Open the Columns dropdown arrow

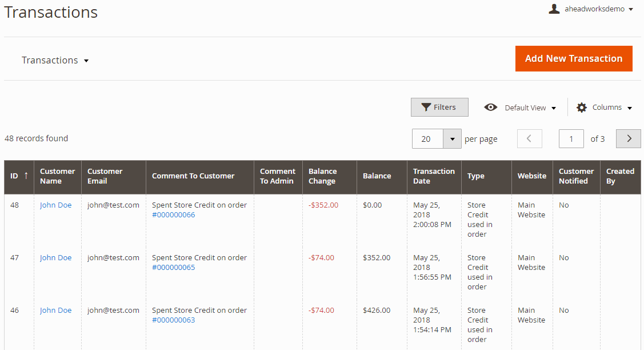(x=630, y=108)
